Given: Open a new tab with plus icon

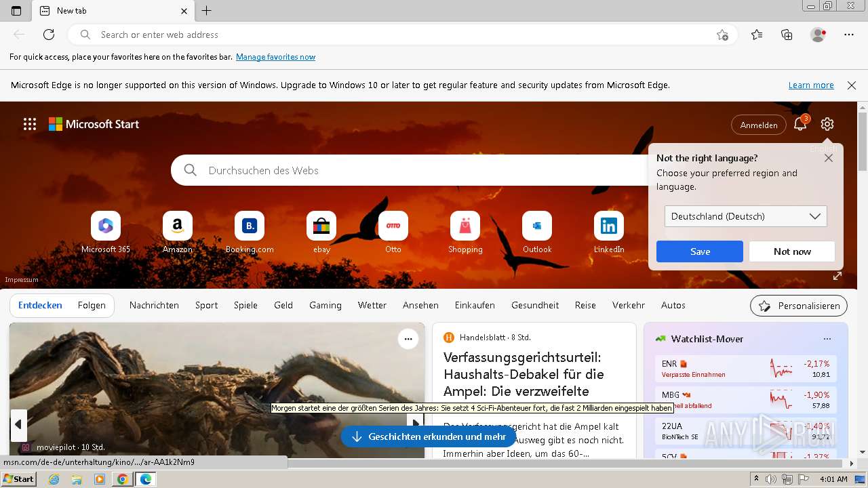Looking at the screenshot, I should click(x=207, y=11).
